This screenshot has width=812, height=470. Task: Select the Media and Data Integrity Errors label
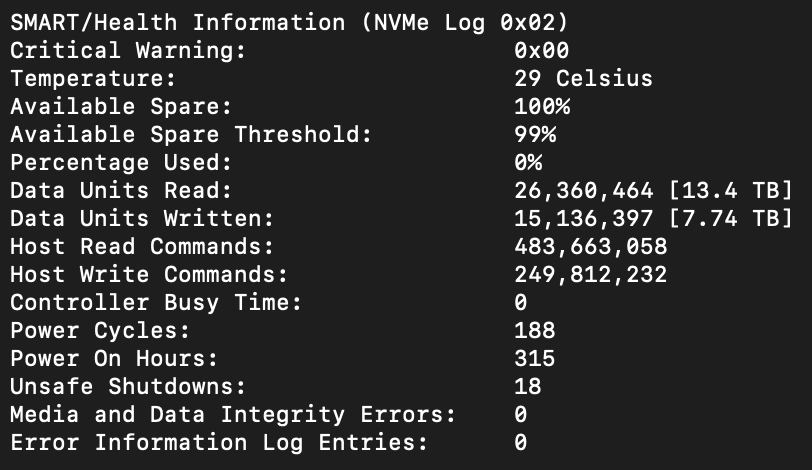pos(233,415)
